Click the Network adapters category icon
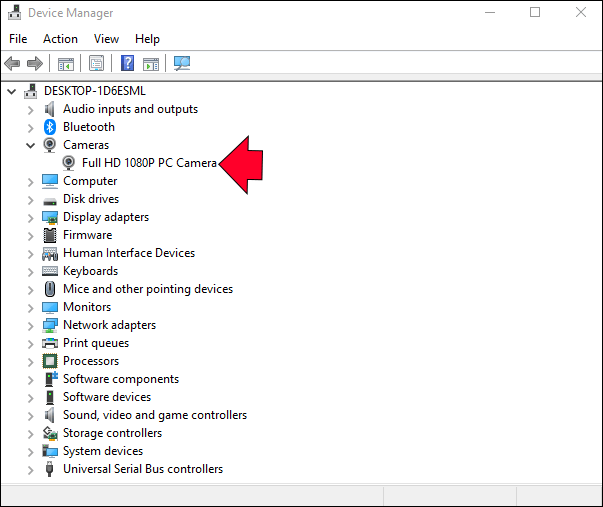This screenshot has height=507, width=603. [50, 325]
